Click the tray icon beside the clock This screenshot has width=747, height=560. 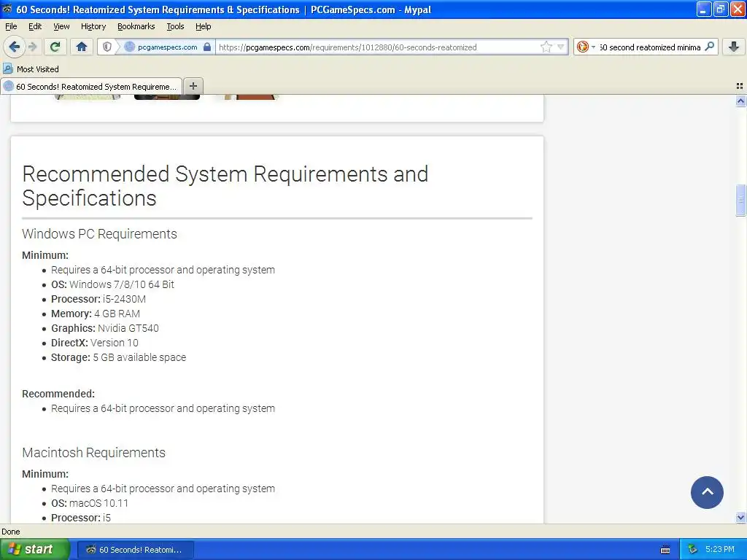tap(693, 550)
